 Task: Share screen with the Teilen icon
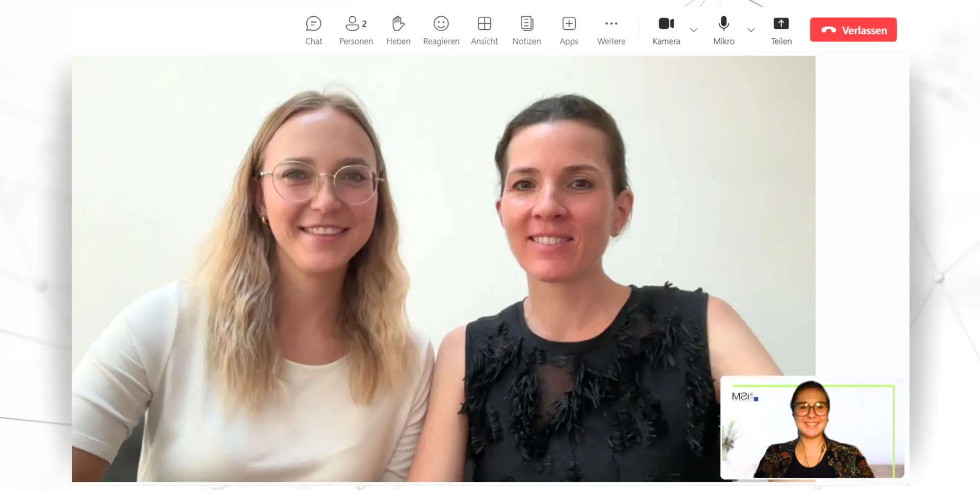click(x=781, y=30)
